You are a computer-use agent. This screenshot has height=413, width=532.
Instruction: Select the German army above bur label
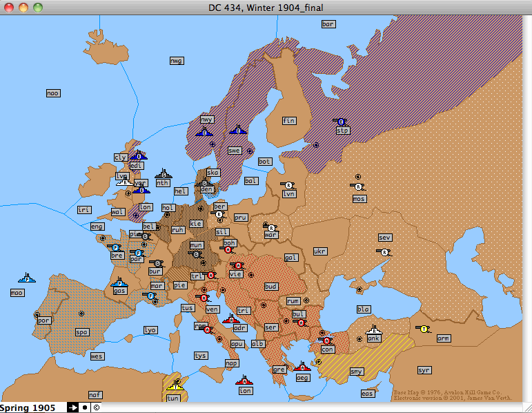(157, 263)
